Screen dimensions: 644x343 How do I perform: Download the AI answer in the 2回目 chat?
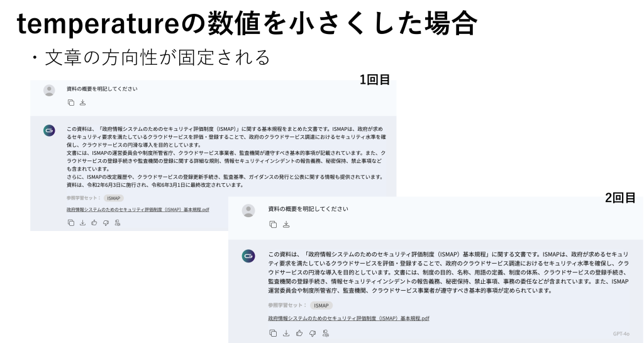click(286, 333)
